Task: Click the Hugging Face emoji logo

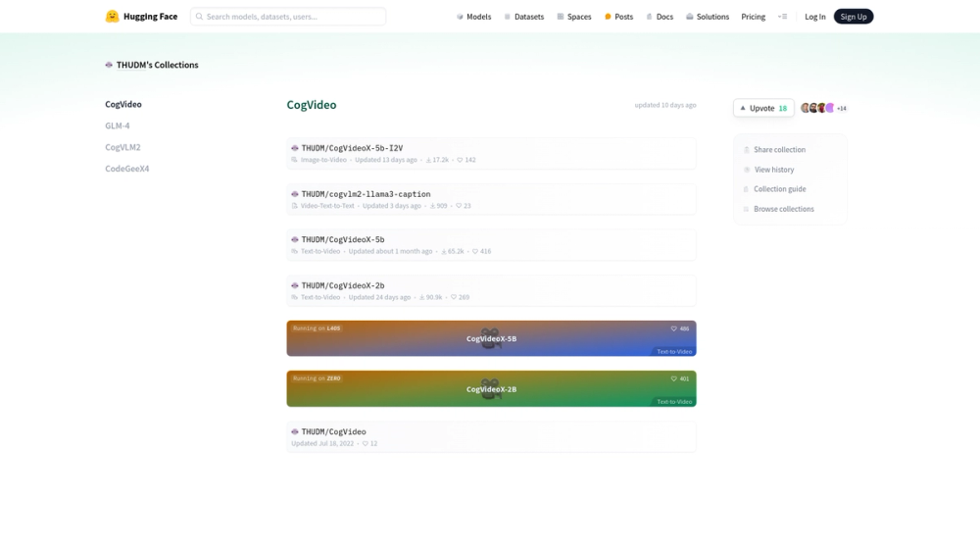Action: (x=112, y=17)
